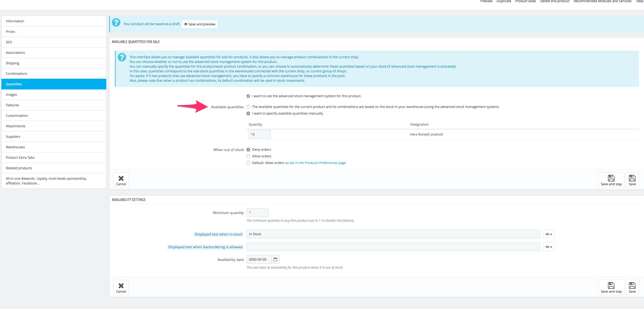Select the Allow orders radio button
The image size is (644, 309).
(x=248, y=156)
